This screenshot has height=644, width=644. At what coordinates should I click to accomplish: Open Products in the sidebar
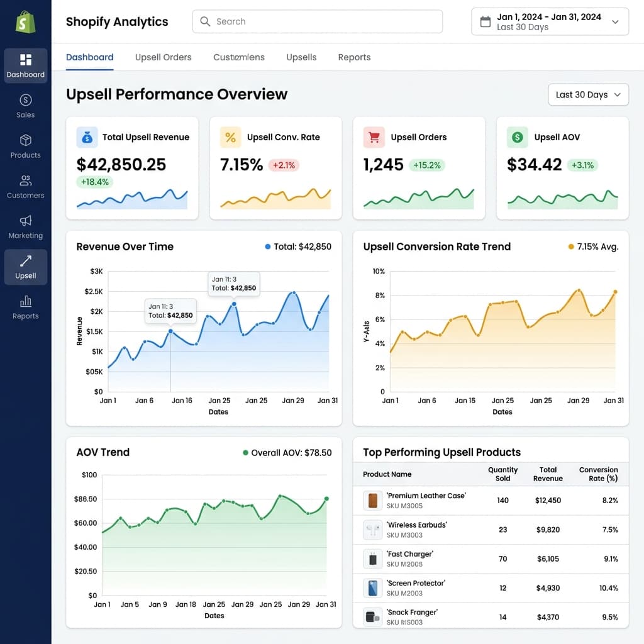pyautogui.click(x=25, y=146)
